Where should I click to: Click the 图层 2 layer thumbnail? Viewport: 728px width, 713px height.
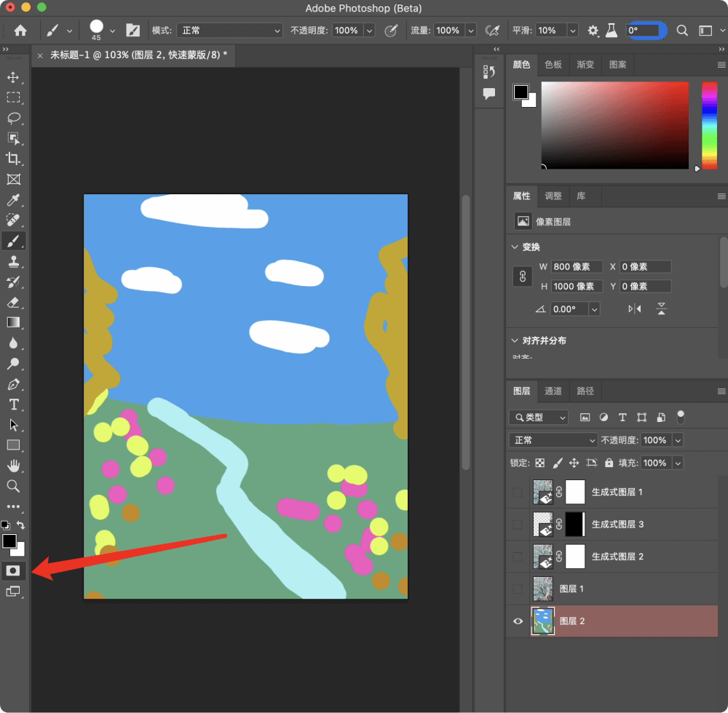click(x=542, y=621)
